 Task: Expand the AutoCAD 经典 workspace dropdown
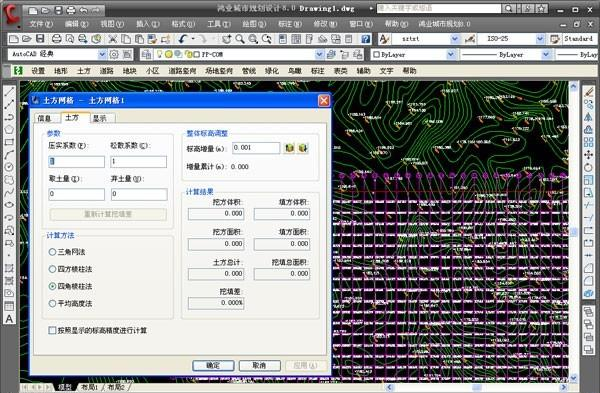(x=102, y=55)
